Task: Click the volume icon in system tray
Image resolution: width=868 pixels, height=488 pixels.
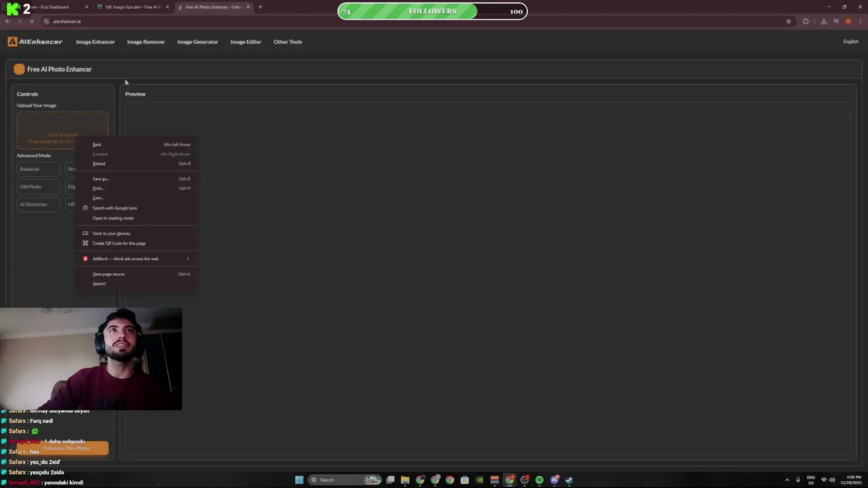Action: pyautogui.click(x=832, y=480)
